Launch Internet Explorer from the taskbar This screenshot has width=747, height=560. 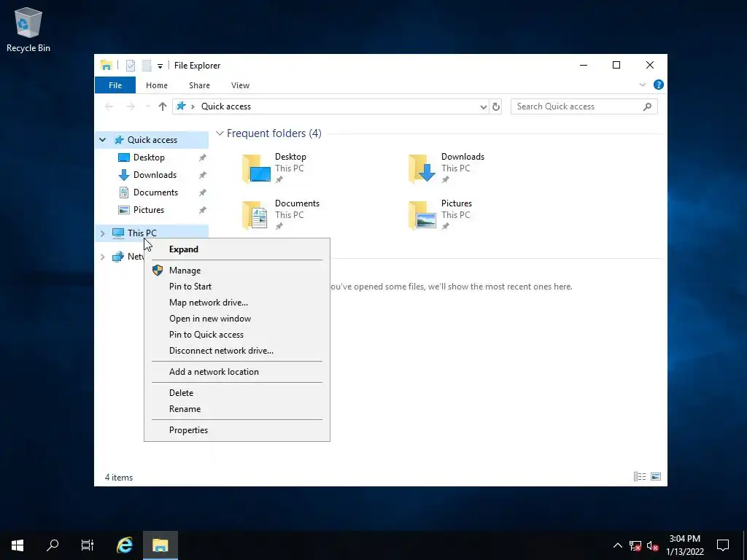tap(125, 545)
